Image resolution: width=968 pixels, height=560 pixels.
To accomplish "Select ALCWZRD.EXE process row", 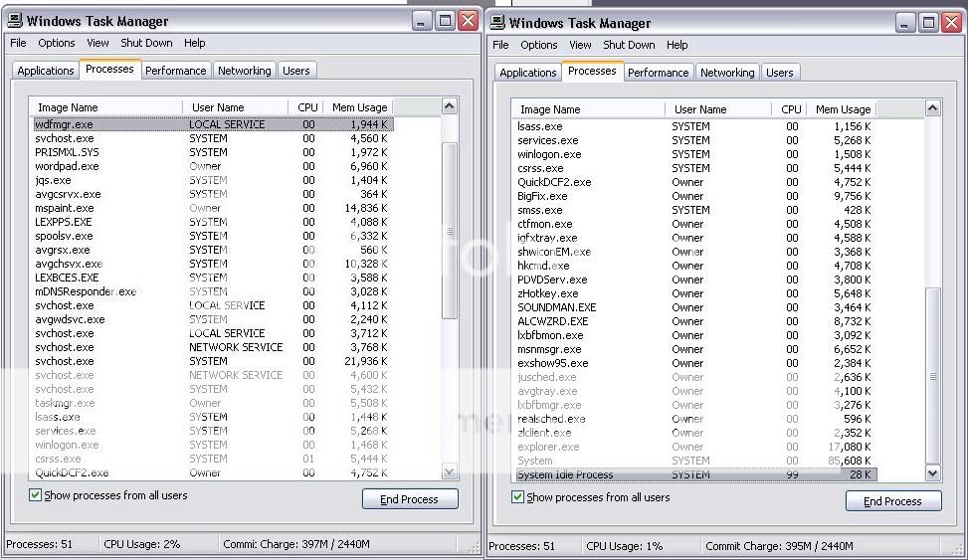I will [x=695, y=321].
